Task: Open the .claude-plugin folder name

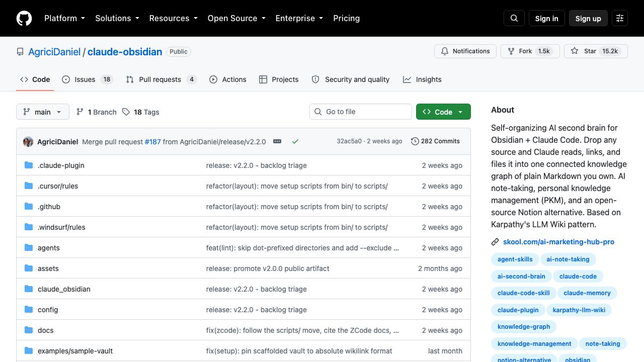Action: click(61, 165)
